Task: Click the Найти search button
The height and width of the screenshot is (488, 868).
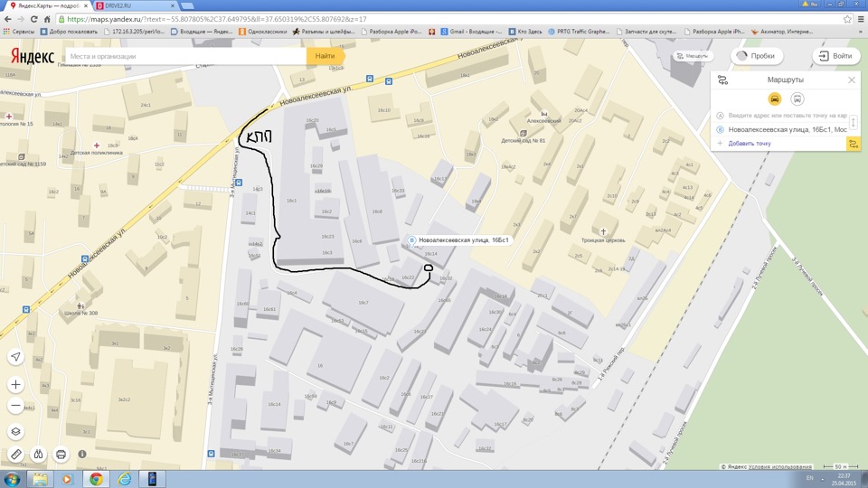Action: tap(325, 56)
